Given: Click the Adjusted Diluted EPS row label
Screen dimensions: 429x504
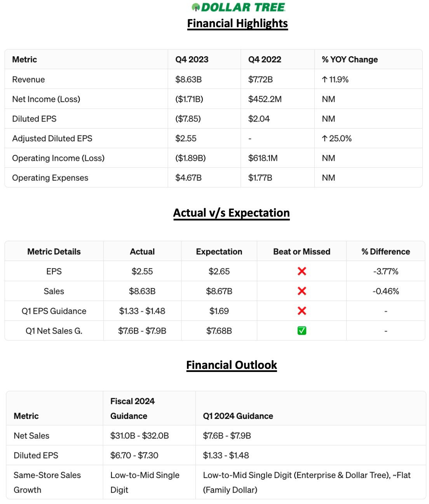Looking at the screenshot, I should coord(52,139).
